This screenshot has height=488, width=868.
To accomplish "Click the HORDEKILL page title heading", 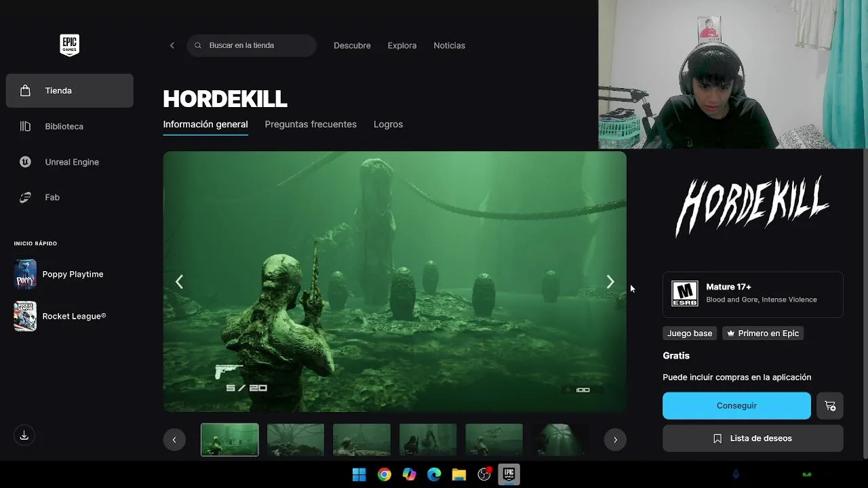I will (225, 99).
